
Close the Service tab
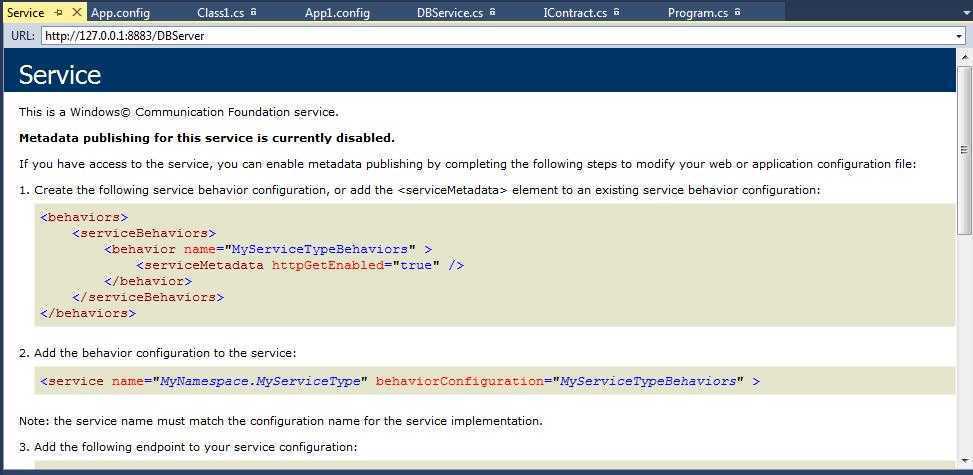(x=77, y=12)
